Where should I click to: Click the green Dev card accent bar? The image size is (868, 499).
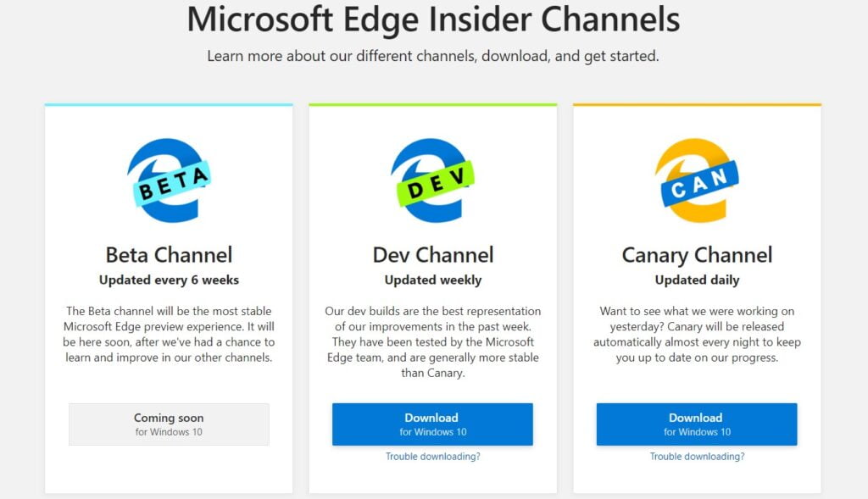[433, 104]
